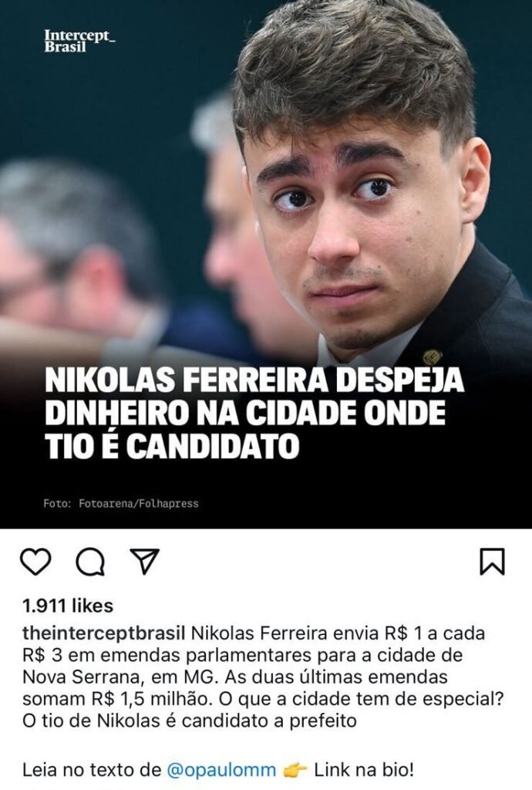The height and width of the screenshot is (790, 532).
Task: Open the @opaulomm mention
Action: coord(221,770)
